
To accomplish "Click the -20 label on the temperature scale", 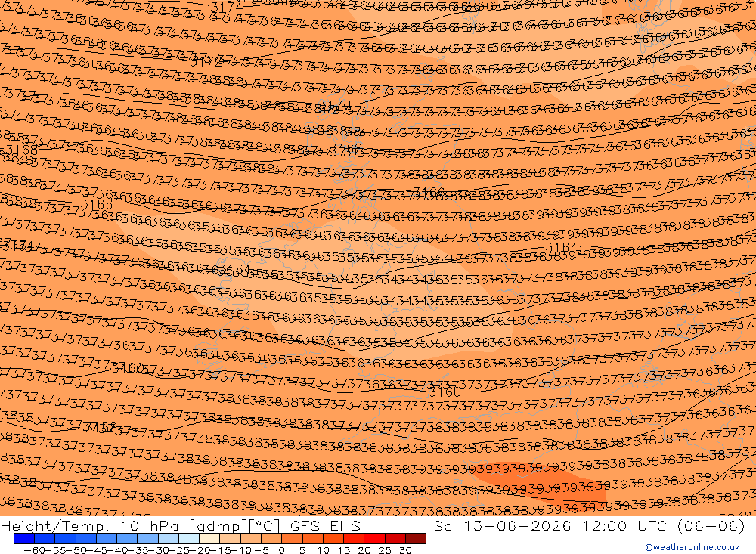I will pos(200,550).
